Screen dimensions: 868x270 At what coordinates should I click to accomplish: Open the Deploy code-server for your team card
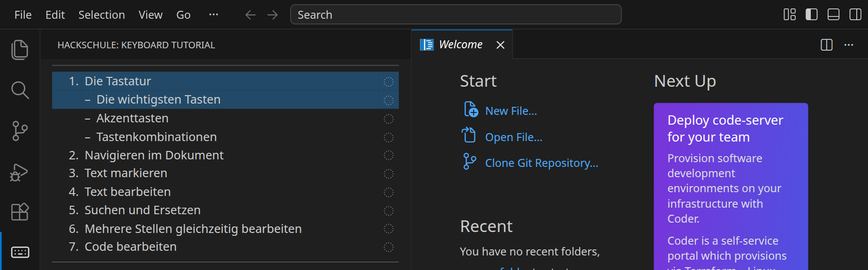click(x=731, y=187)
